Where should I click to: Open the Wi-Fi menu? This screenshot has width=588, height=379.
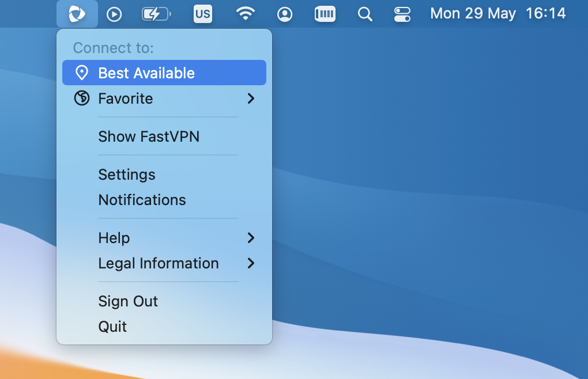pos(245,14)
